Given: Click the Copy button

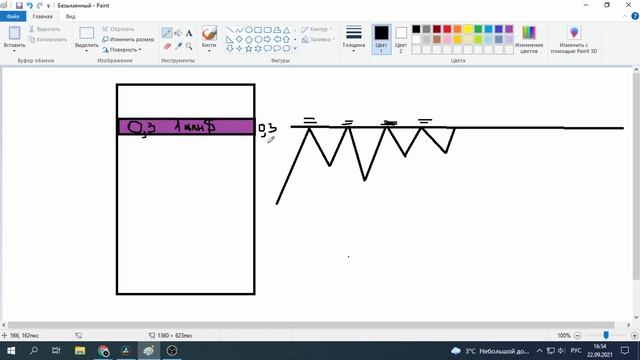Looking at the screenshot, I should pos(48,40).
